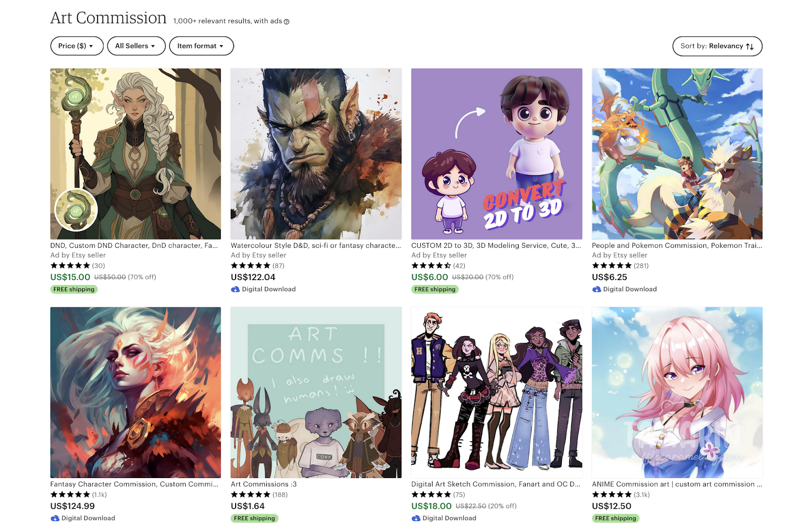Click the sort arrows icon beside Relevancy
The image size is (792, 532).
point(749,47)
